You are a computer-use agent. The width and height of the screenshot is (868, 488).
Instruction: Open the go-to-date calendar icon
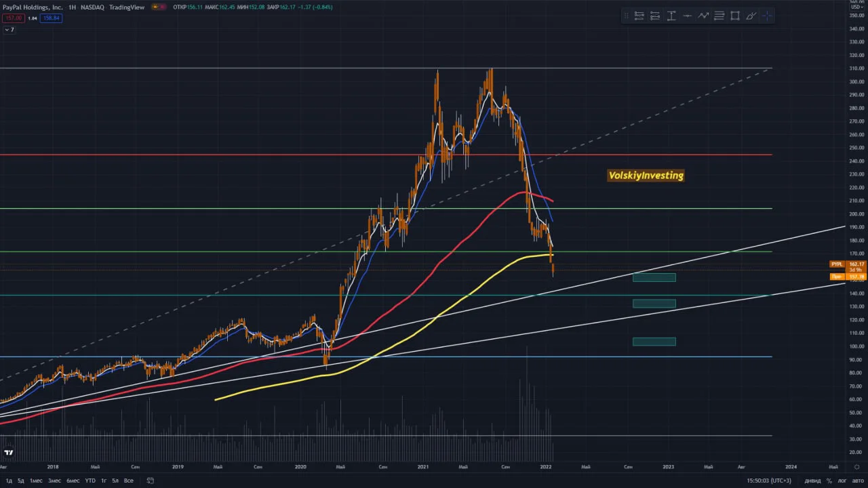pyautogui.click(x=151, y=481)
